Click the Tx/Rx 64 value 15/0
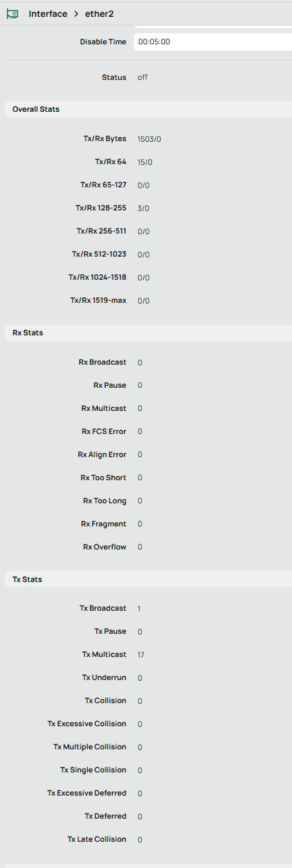This screenshot has height=868, width=292. pos(145,162)
